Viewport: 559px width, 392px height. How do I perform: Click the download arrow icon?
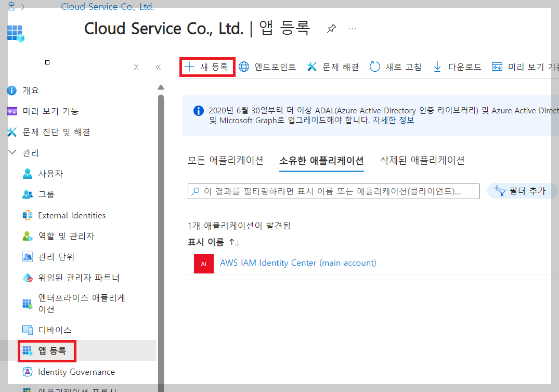[x=437, y=67]
